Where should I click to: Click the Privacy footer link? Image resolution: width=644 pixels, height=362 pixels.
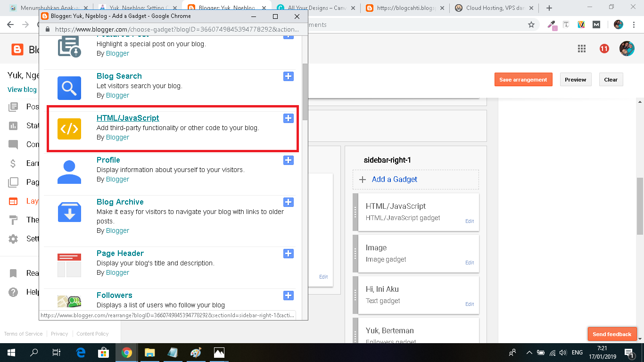pos(59,334)
